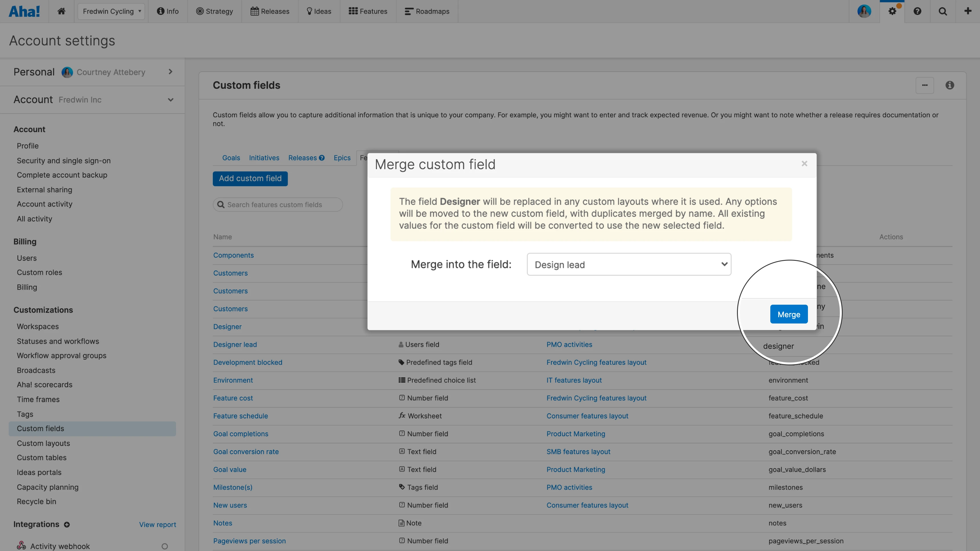
Task: Click the plus add icon
Action: (968, 11)
